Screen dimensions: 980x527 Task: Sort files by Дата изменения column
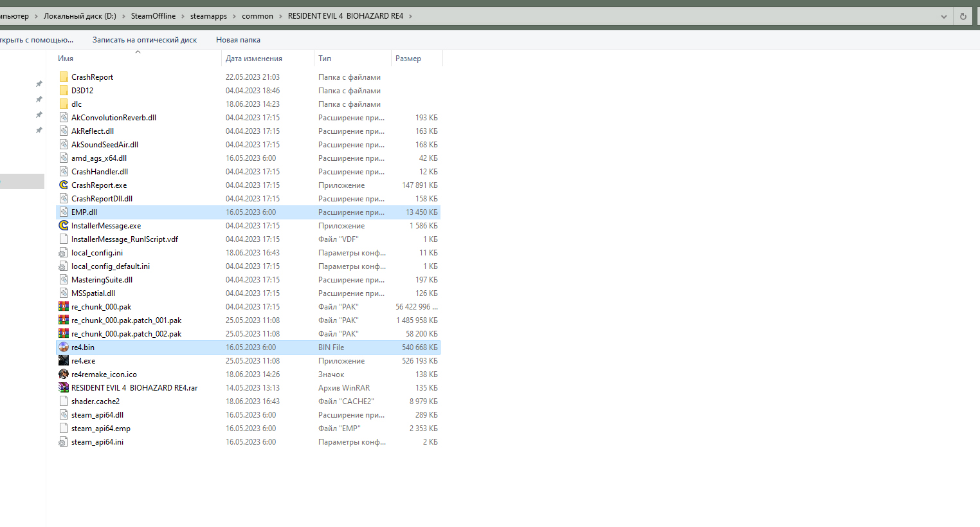(x=254, y=59)
